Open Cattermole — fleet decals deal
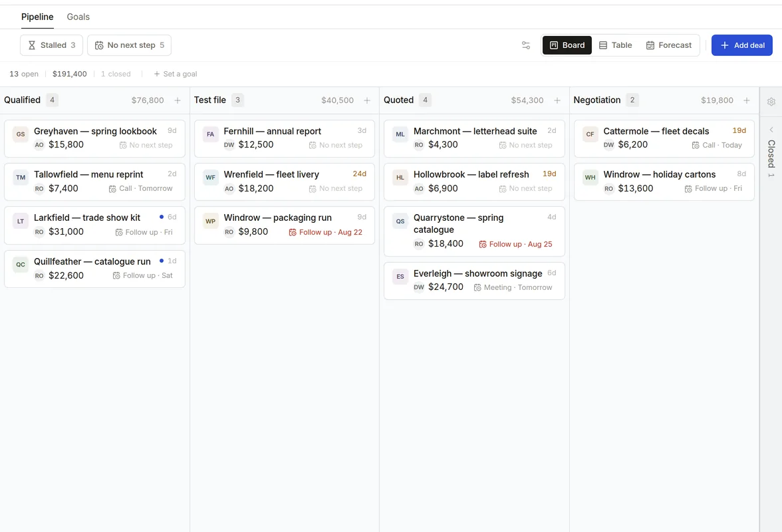 click(x=656, y=131)
